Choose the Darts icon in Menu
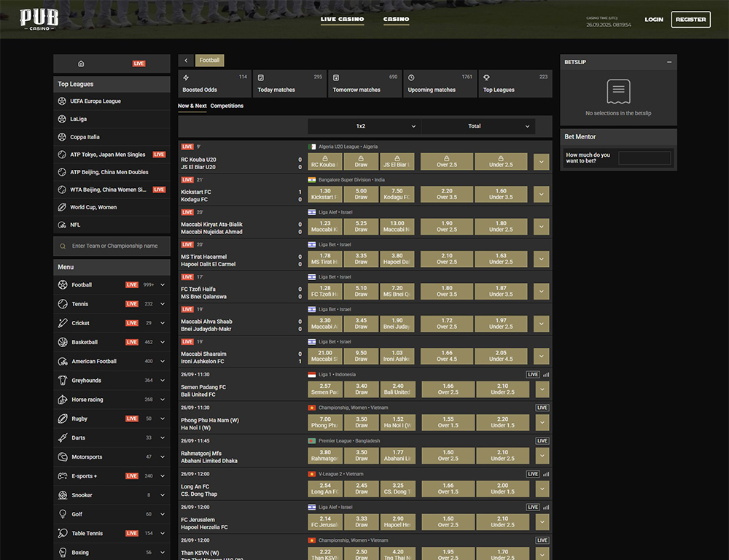Screen dimensions: 729x560 click(63, 437)
